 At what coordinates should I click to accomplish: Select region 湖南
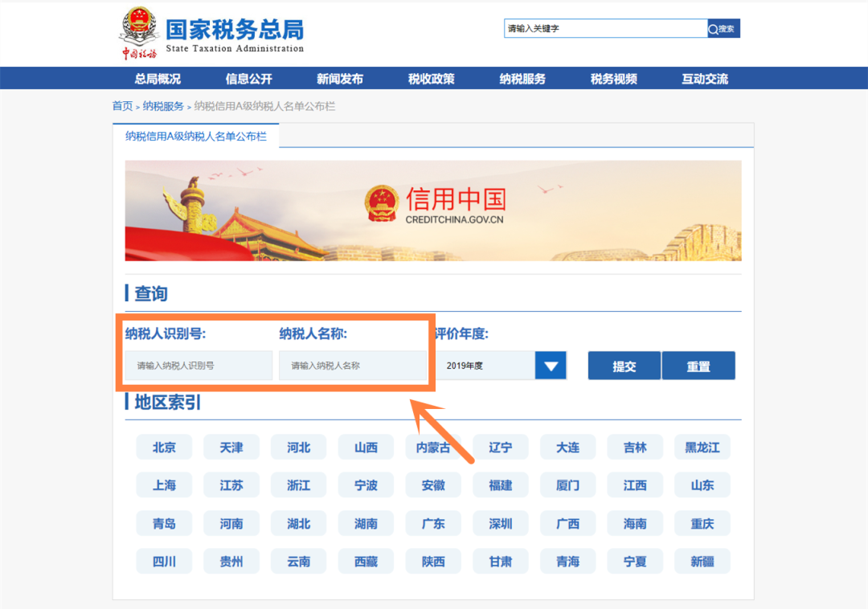coord(366,523)
